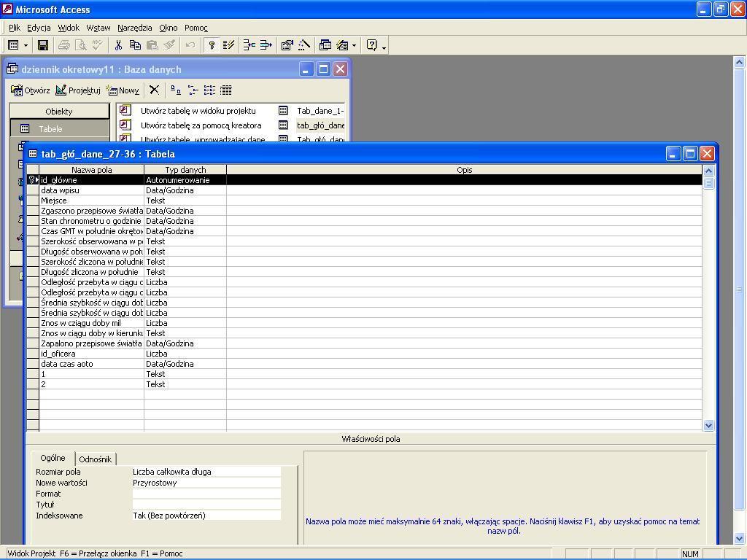The width and height of the screenshot is (747, 560).
Task: Open the Properties toolbar icon
Action: [287, 45]
